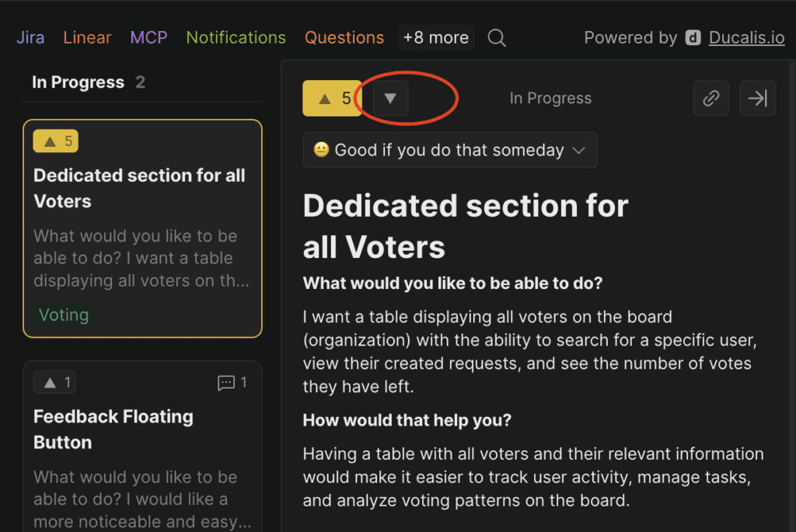Follow the Ducalis.io link
Viewport: 796px width, 532px height.
[745, 37]
